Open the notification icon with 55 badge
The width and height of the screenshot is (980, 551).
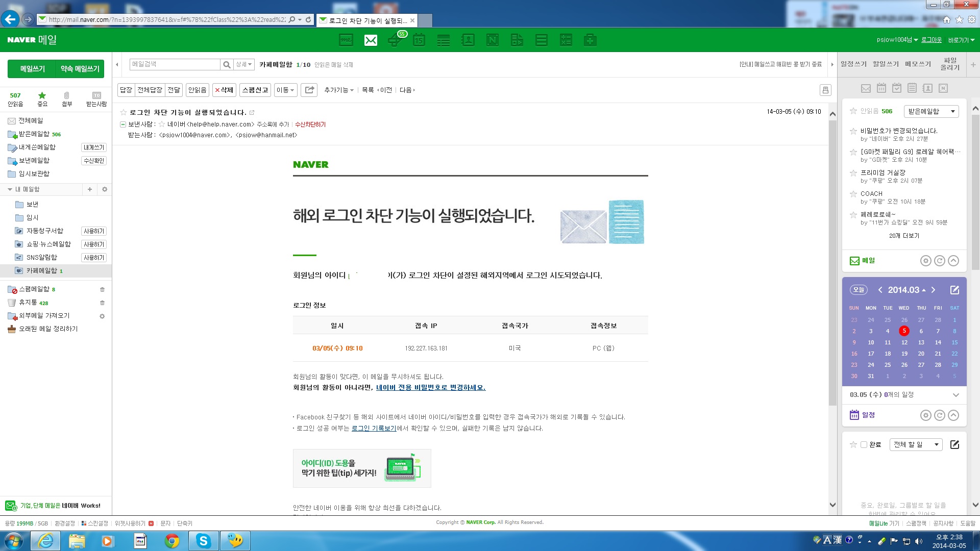[396, 39]
